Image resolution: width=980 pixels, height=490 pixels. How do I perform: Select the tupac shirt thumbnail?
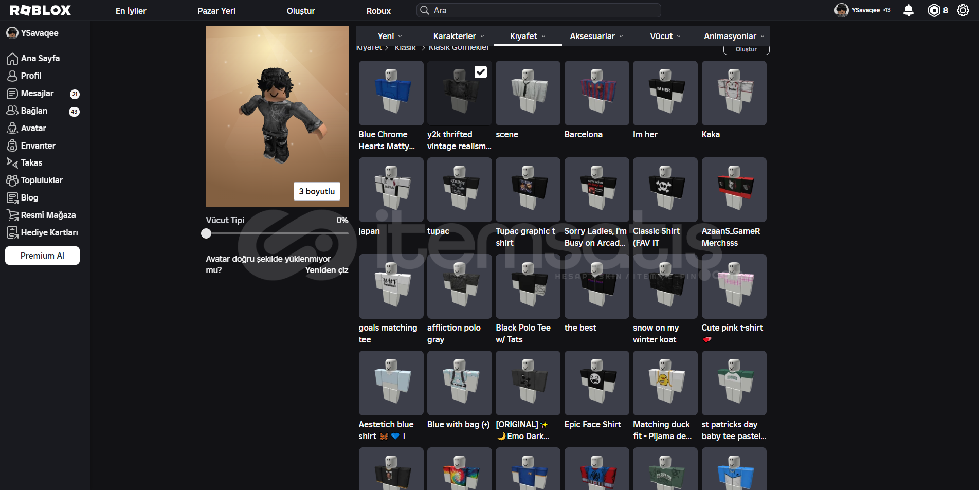click(460, 190)
